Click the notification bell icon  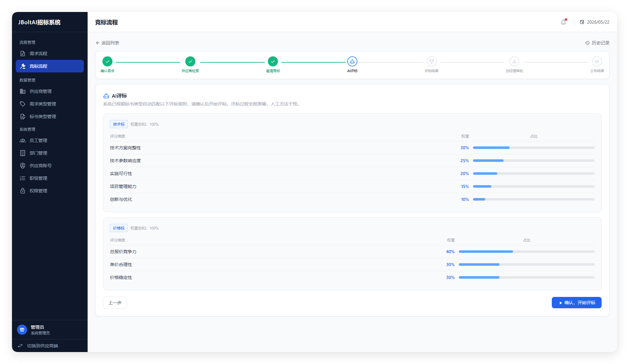click(x=563, y=22)
